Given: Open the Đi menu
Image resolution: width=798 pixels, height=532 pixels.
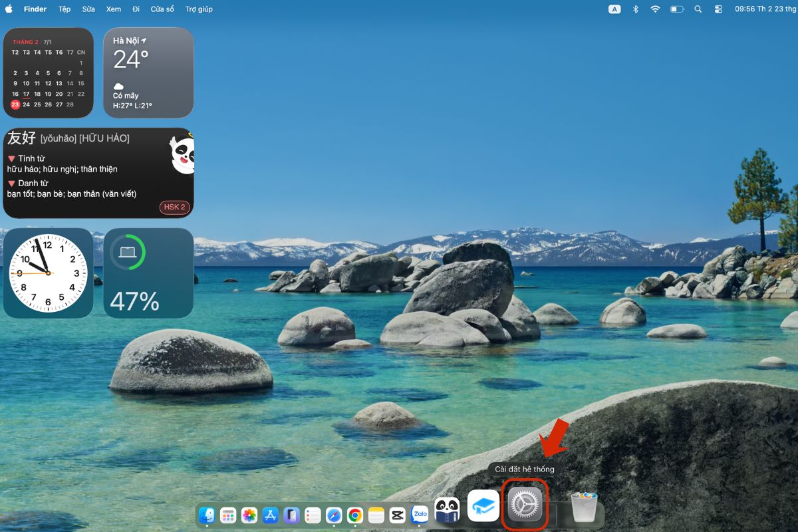Looking at the screenshot, I should (136, 9).
